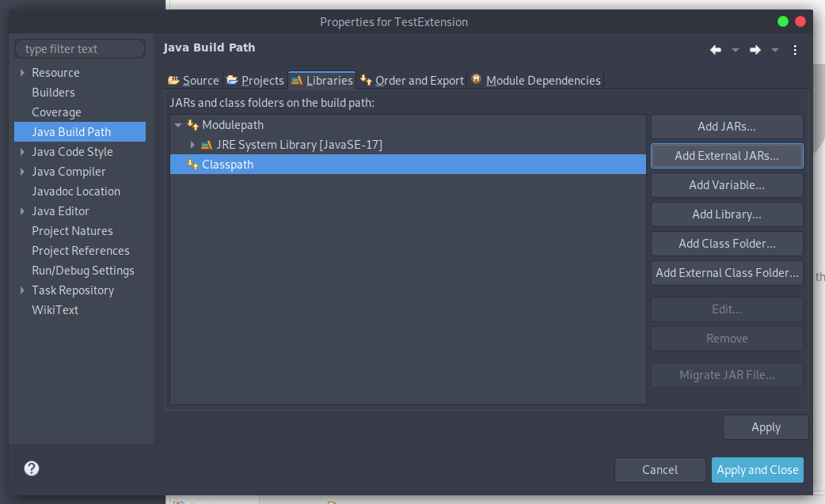Image resolution: width=825 pixels, height=504 pixels.
Task: Expand the Java Compiler preference category
Action: [22, 172]
